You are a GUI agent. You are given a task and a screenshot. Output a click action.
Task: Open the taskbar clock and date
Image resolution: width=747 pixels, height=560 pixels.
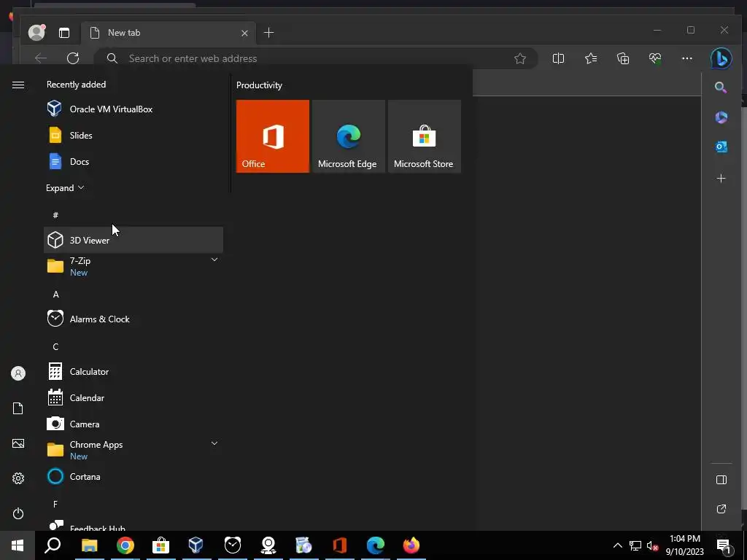(x=684, y=545)
